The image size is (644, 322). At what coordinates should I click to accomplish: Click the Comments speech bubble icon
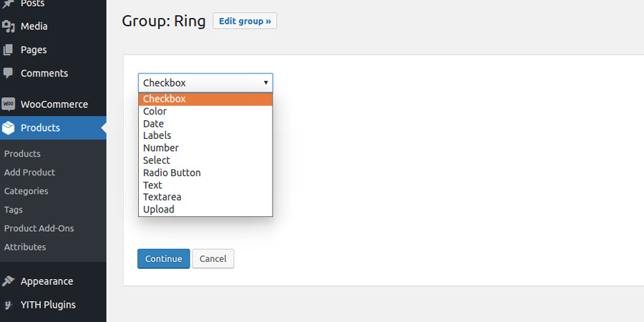pos(8,73)
